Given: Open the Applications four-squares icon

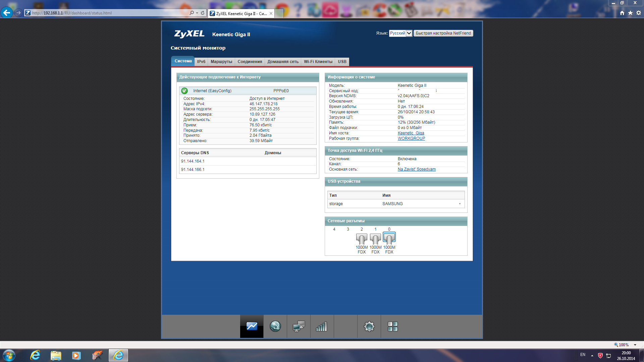Looking at the screenshot, I should coord(392,326).
